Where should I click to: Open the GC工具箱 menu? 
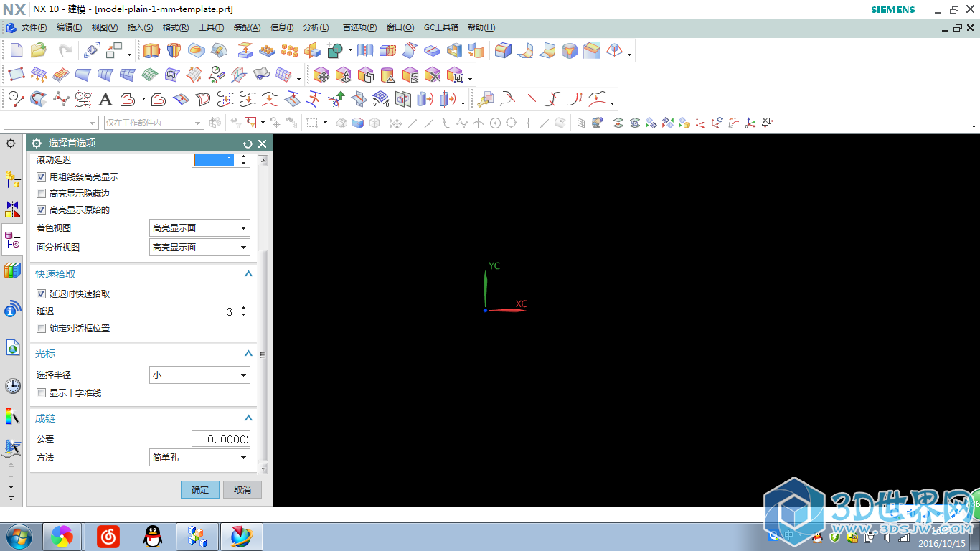coord(440,27)
